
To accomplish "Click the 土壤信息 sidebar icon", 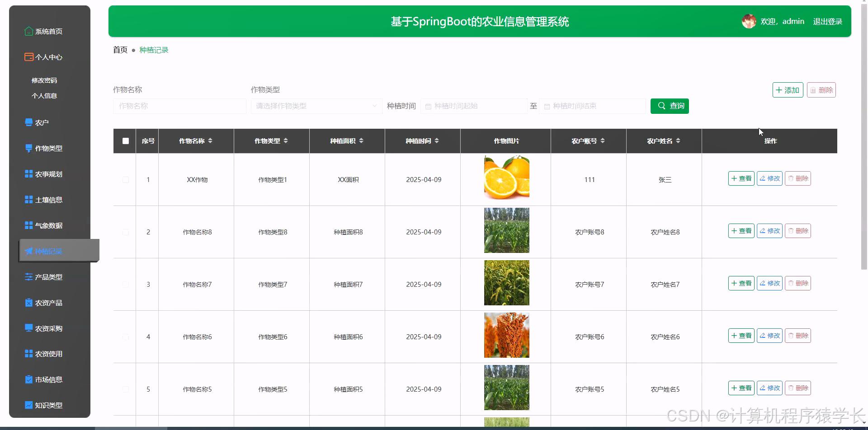I will point(28,199).
